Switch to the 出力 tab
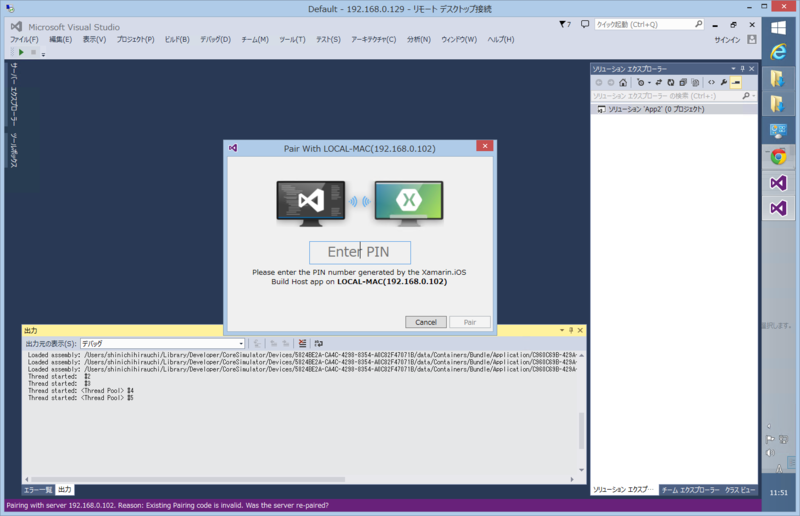Screen dimensions: 800x516 pos(65,490)
